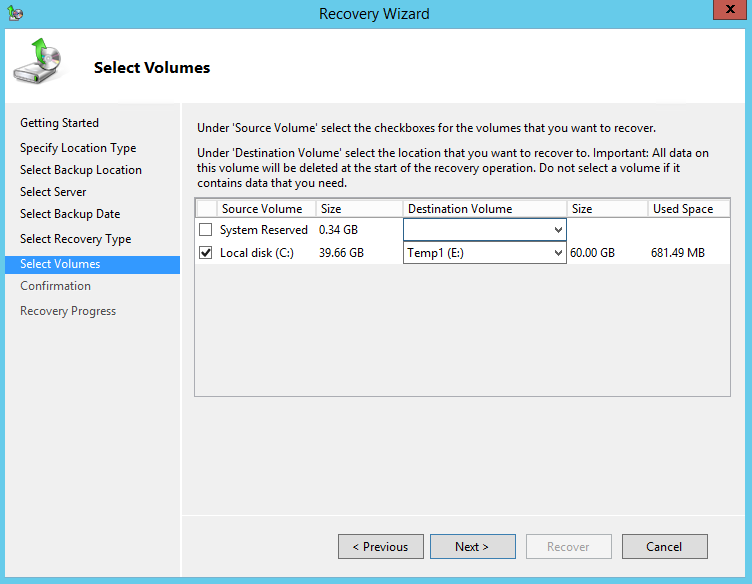Go to the Getting Started step

[59, 123]
